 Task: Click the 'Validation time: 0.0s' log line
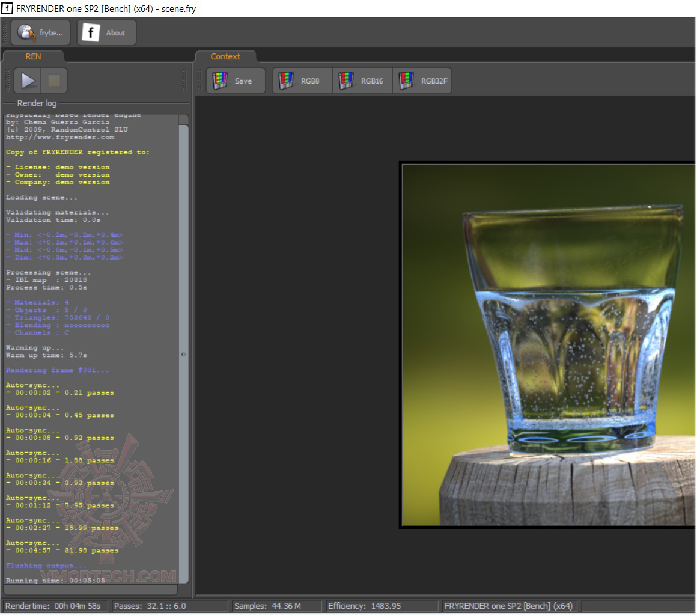[x=53, y=220]
